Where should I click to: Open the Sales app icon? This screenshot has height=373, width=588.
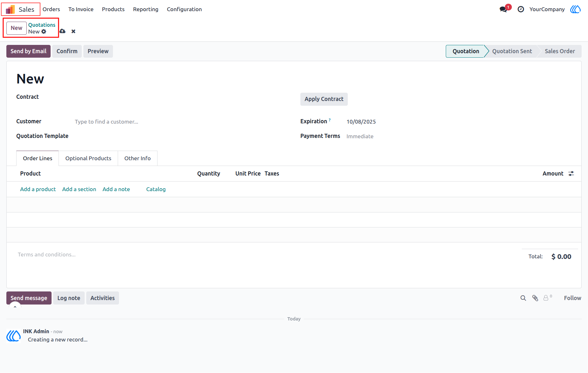pos(10,9)
